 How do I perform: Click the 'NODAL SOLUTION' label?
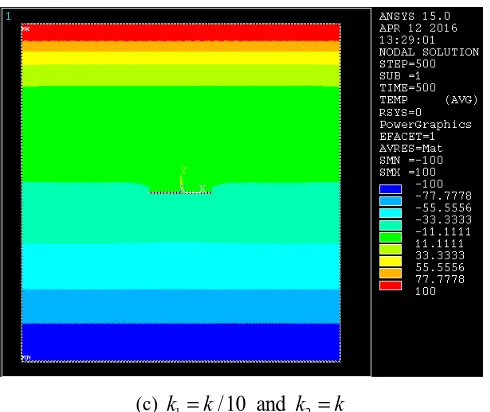pos(429,52)
